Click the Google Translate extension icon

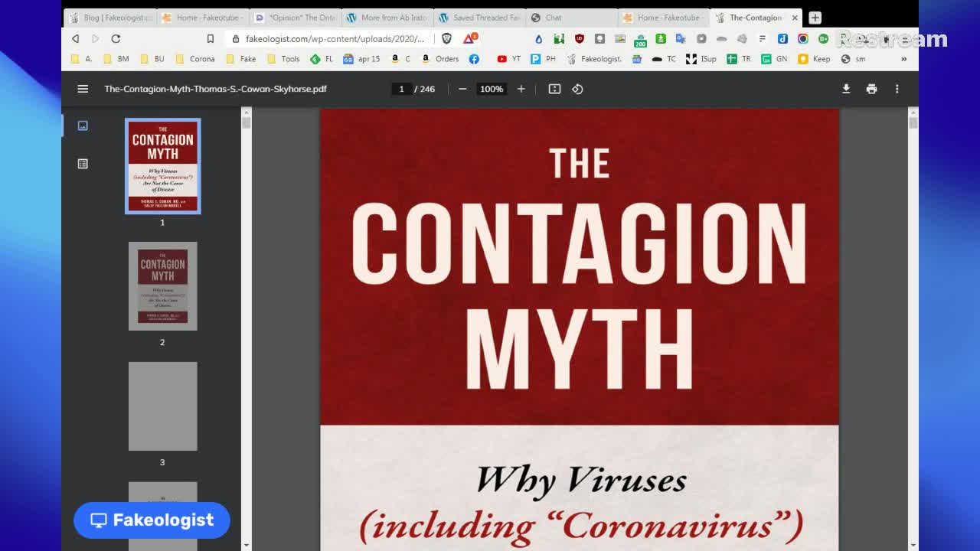[x=681, y=38]
